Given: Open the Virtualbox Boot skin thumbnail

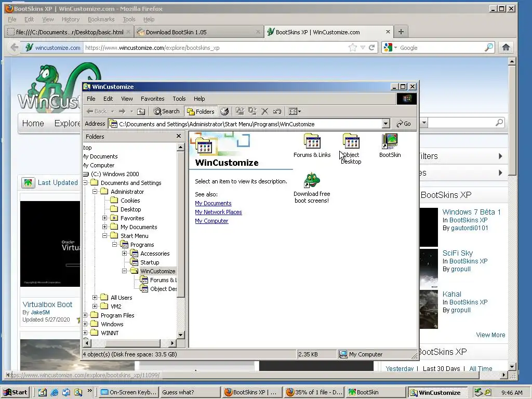Looking at the screenshot, I should (50, 244).
